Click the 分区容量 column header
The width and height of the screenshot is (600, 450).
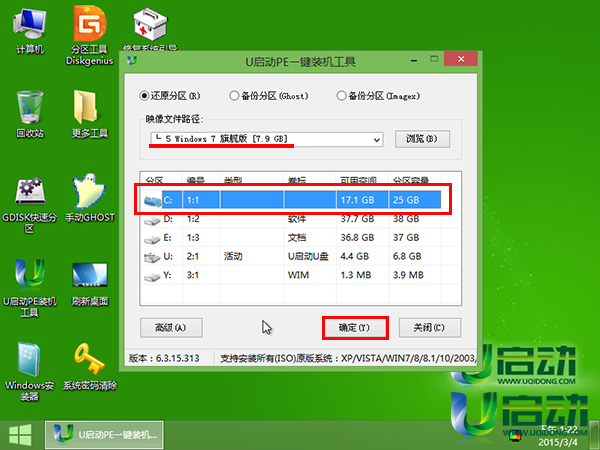415,180
